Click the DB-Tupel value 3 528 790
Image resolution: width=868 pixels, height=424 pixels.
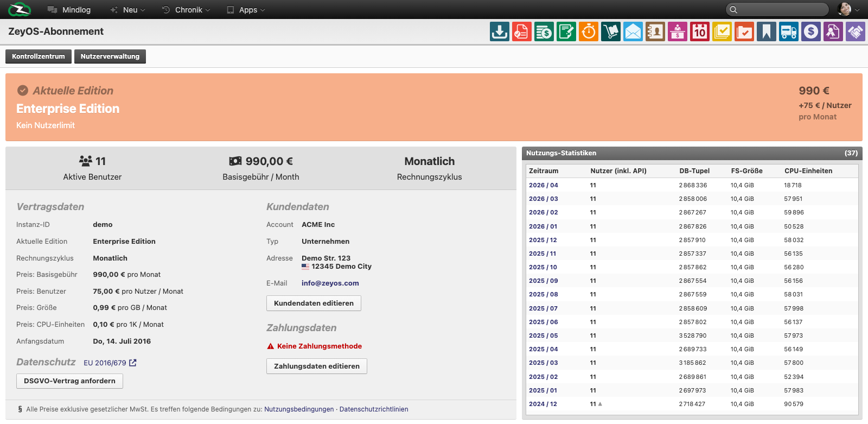(x=693, y=336)
